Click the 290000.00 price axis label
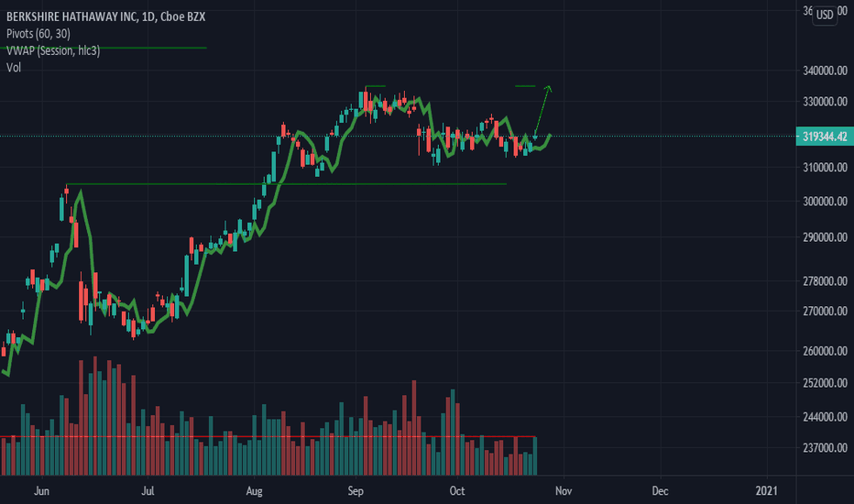Screen dimensions: 854x504 tap(825, 237)
